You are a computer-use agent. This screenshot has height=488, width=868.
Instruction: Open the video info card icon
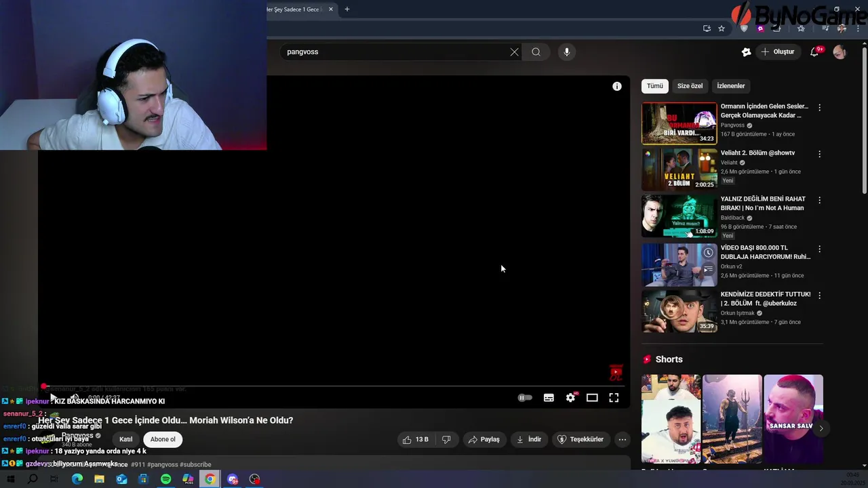click(x=617, y=86)
